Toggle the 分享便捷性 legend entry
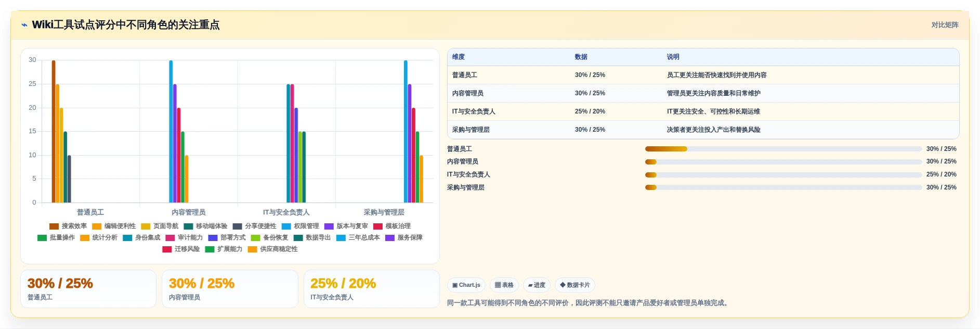Screen dimensions: 980x329 [x=254, y=226]
